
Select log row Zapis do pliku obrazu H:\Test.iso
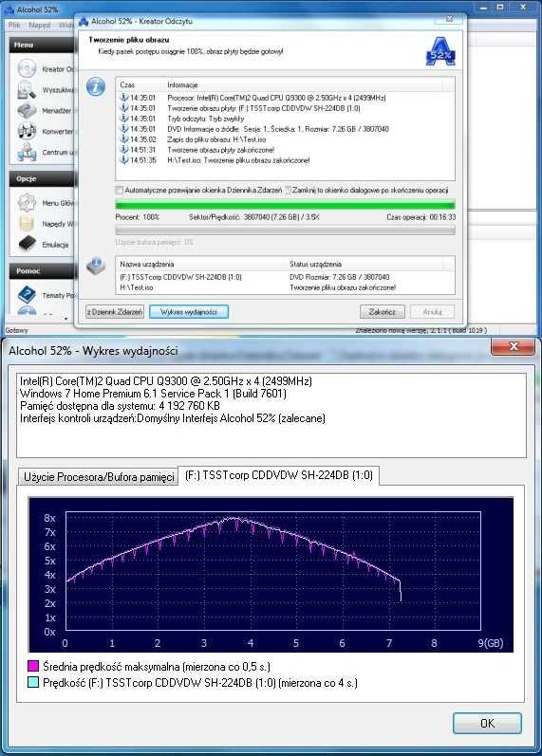tap(285, 139)
